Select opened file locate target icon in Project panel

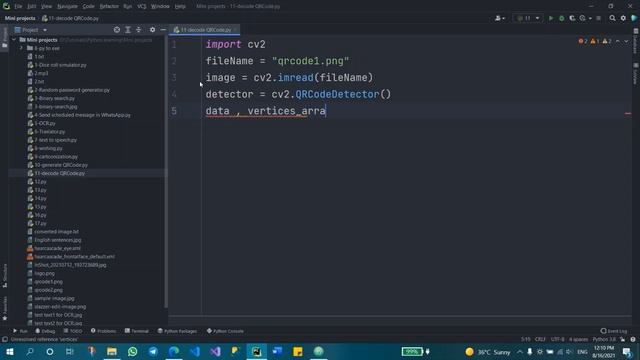[117, 30]
